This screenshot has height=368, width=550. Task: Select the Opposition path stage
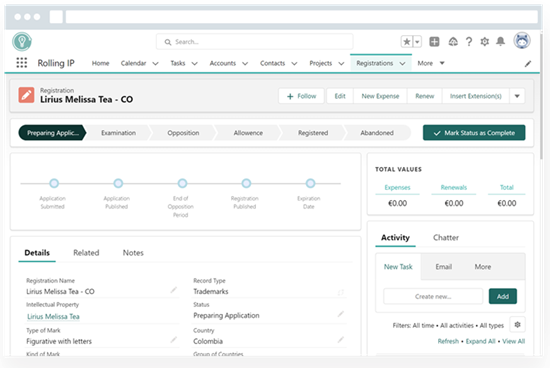[x=183, y=133]
